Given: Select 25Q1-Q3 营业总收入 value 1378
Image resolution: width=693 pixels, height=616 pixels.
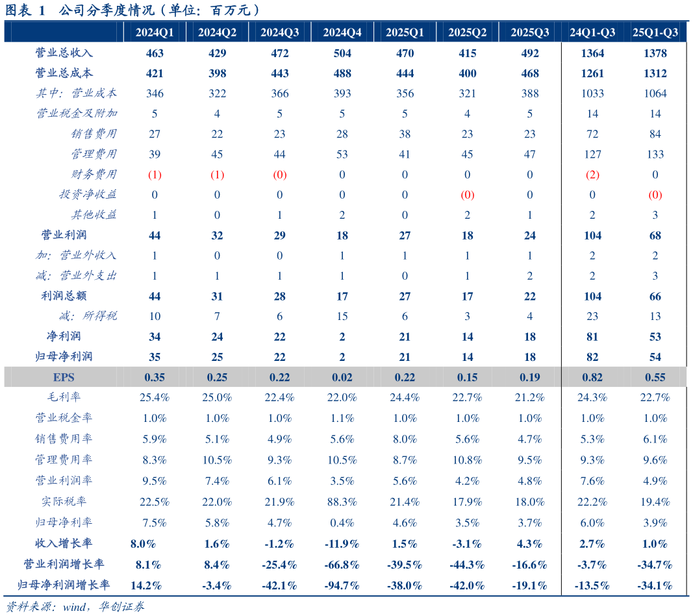Looking at the screenshot, I should 655,53.
